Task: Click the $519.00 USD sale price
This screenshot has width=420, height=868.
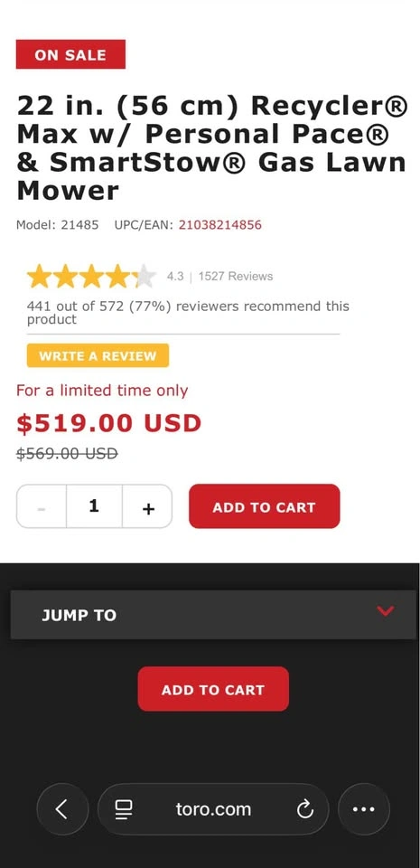Action: click(109, 423)
